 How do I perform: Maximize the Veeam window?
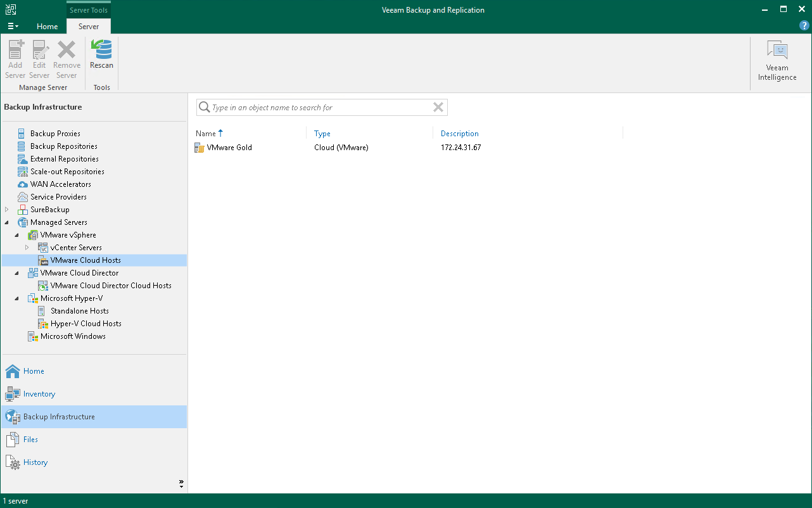[x=783, y=10]
